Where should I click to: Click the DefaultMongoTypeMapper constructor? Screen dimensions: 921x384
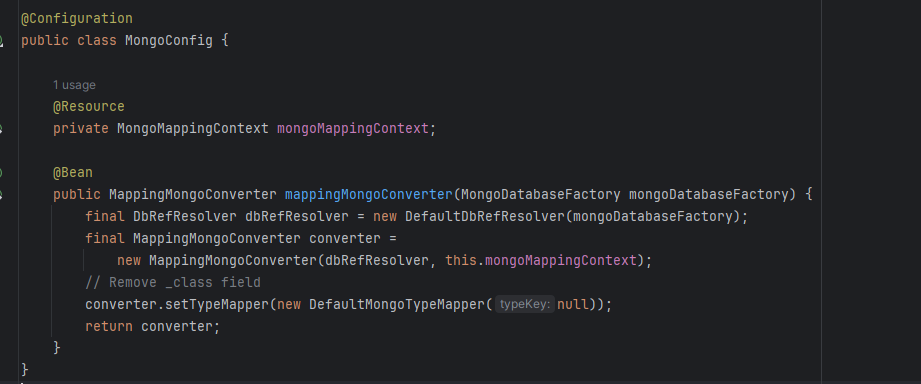(397, 305)
